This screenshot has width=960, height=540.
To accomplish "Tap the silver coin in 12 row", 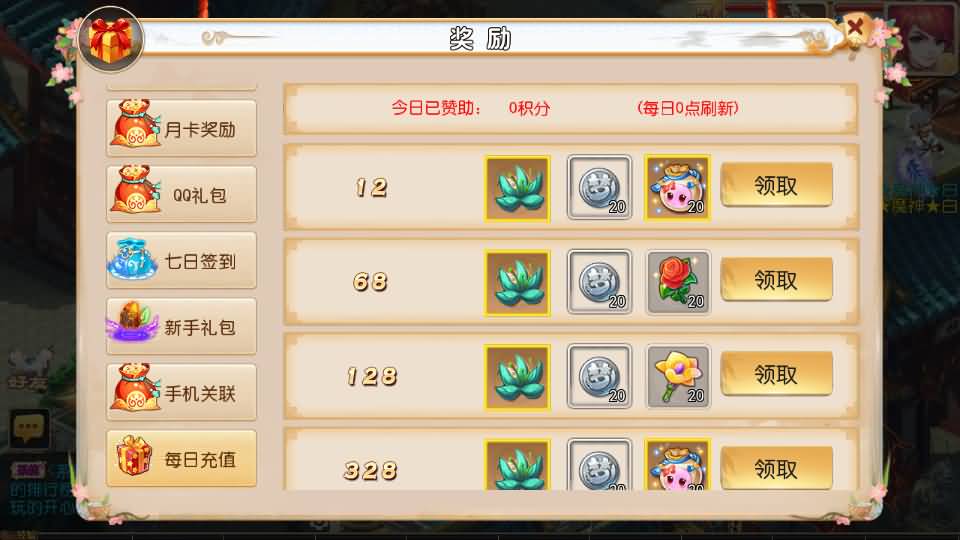I will (599, 187).
